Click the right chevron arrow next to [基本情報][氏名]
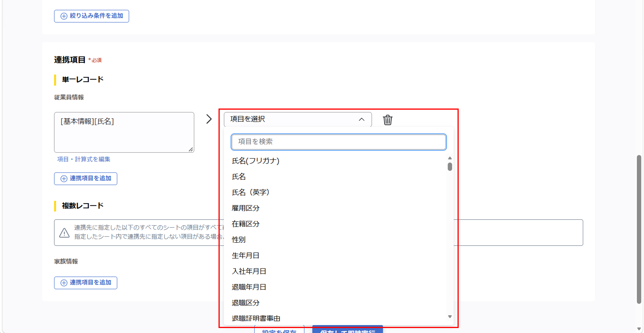644x333 pixels. coord(209,119)
